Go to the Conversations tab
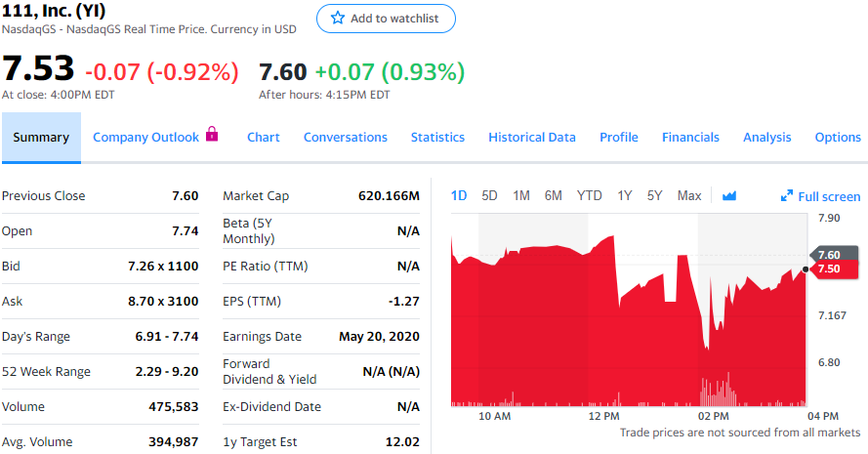 point(346,138)
